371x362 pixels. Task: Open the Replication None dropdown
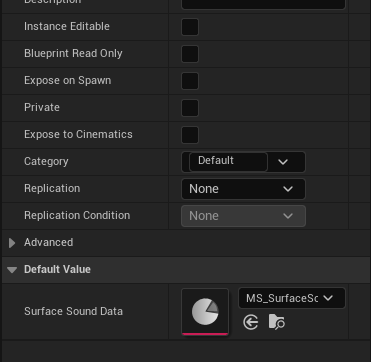(243, 189)
